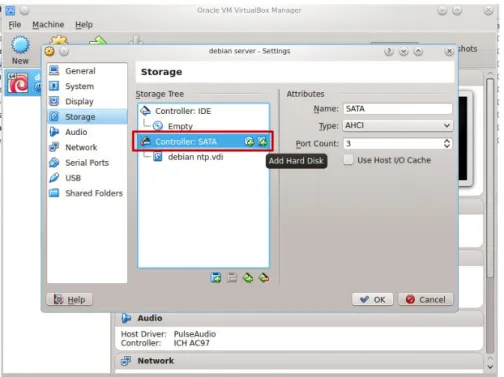504x377 pixels.
Task: Open the Network settings category
Action: click(87, 147)
